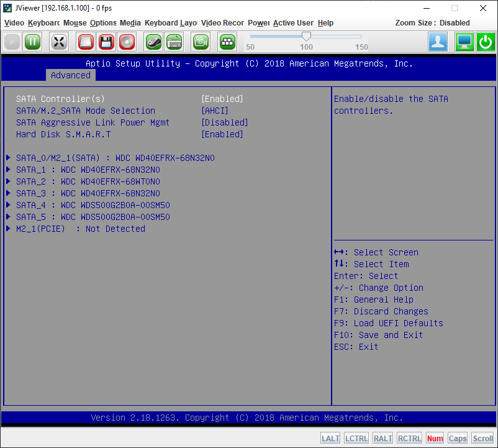498x448 pixels.
Task: Click F9: Load UEFI Defaults text
Action: pyautogui.click(x=389, y=323)
